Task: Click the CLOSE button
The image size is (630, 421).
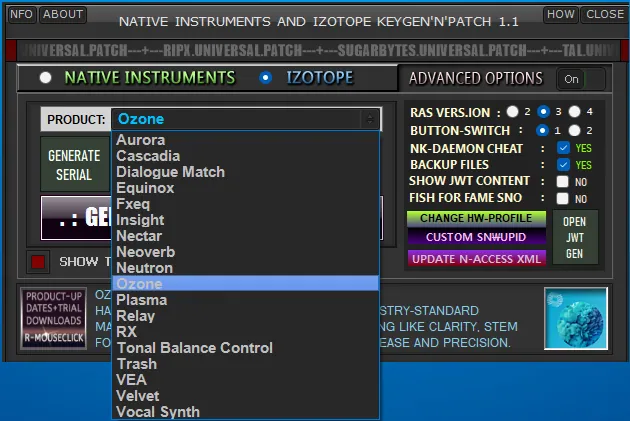Action: click(605, 14)
